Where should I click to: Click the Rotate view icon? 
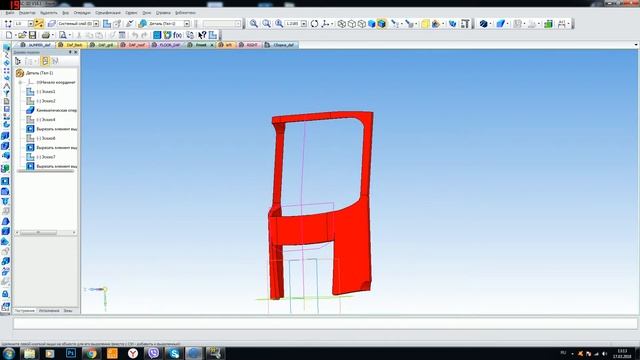[314, 24]
